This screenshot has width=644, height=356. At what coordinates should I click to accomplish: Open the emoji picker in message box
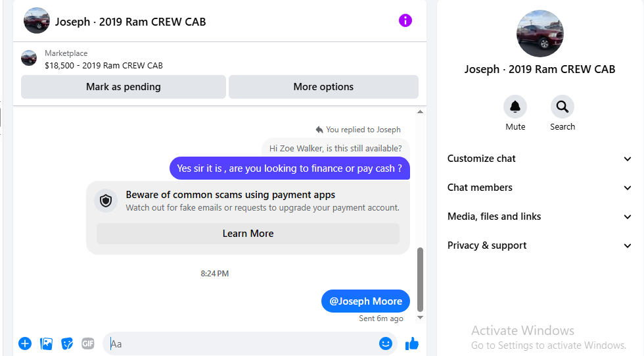tap(385, 343)
